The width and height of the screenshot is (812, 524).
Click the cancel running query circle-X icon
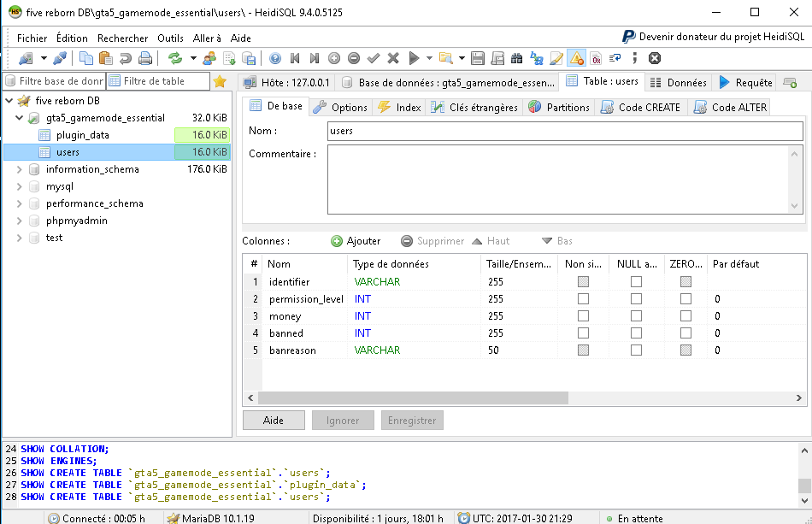point(655,58)
